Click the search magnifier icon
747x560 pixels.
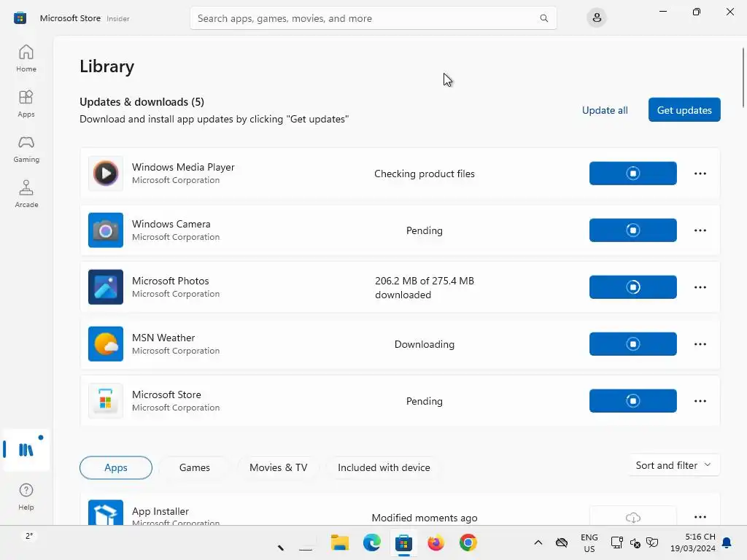pyautogui.click(x=543, y=18)
